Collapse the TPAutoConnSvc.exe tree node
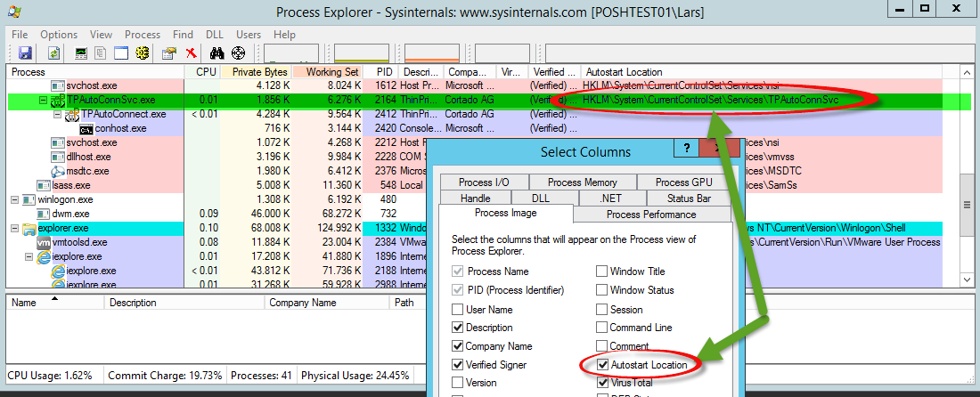 click(43, 100)
